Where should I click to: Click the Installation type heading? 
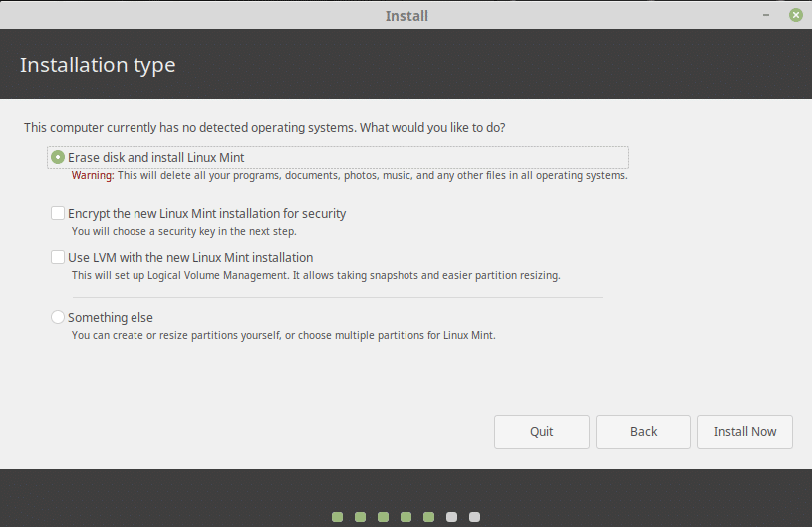(x=98, y=65)
